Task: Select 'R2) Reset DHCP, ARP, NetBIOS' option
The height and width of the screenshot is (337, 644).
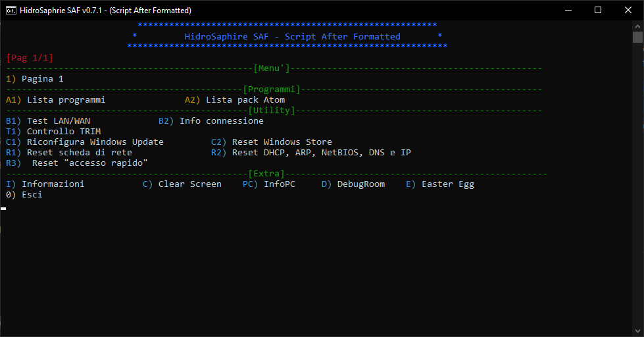Action: [x=311, y=153]
